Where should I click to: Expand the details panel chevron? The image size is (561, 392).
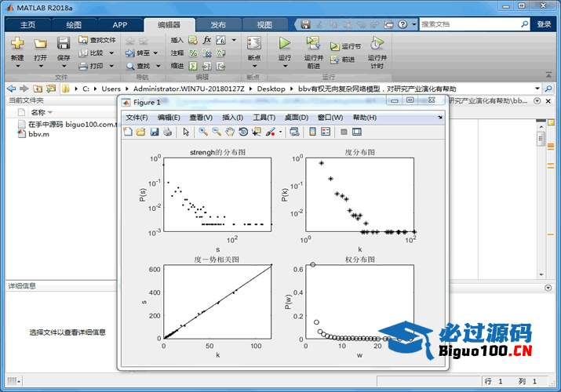(548, 288)
